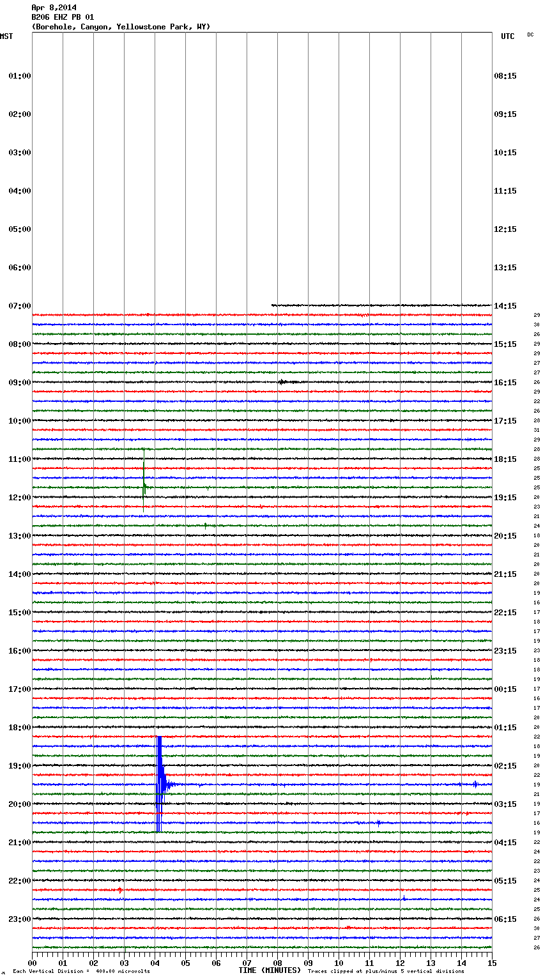Click the '09:00' MST time label
The height and width of the screenshot is (980, 543).
[20, 383]
